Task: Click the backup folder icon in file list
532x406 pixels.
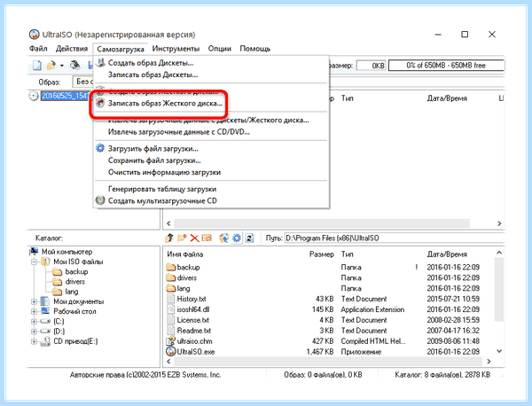Action: click(x=170, y=268)
